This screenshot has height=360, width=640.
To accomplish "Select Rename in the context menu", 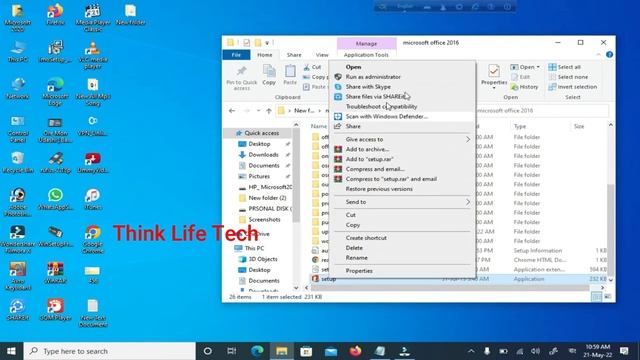I will [356, 258].
